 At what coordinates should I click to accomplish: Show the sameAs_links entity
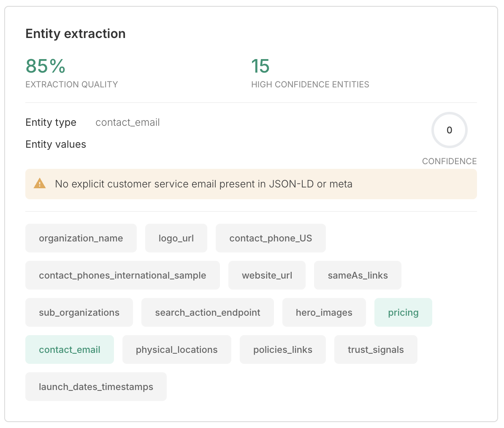tap(358, 275)
